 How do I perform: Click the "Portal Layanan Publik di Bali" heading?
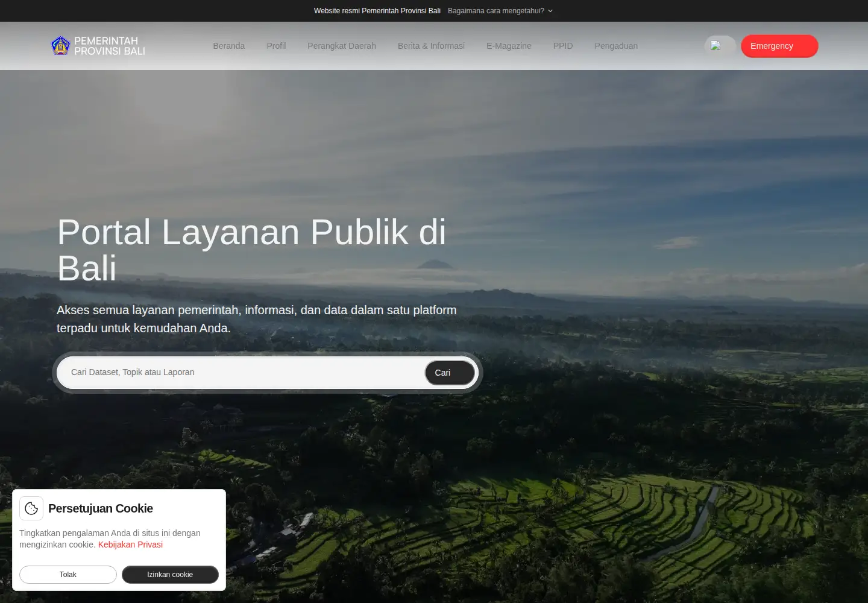pos(252,250)
